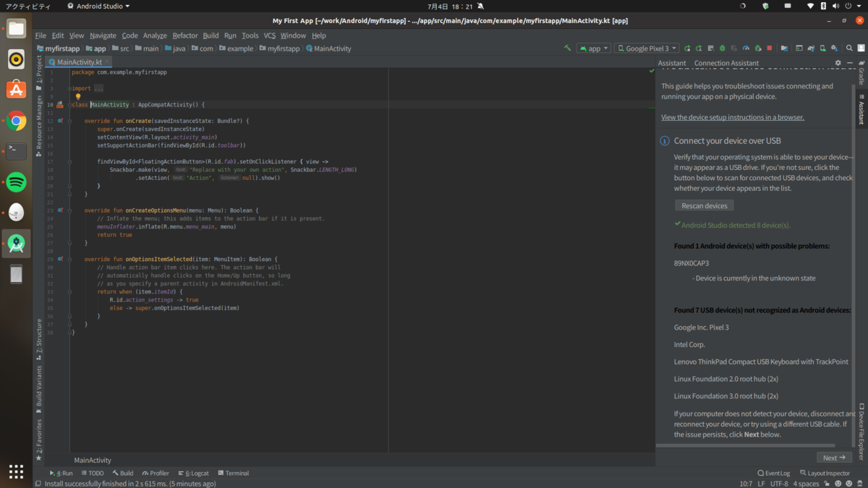Toggle the Device File Explorer window
Screen dimensions: 868x488
pos(861,432)
